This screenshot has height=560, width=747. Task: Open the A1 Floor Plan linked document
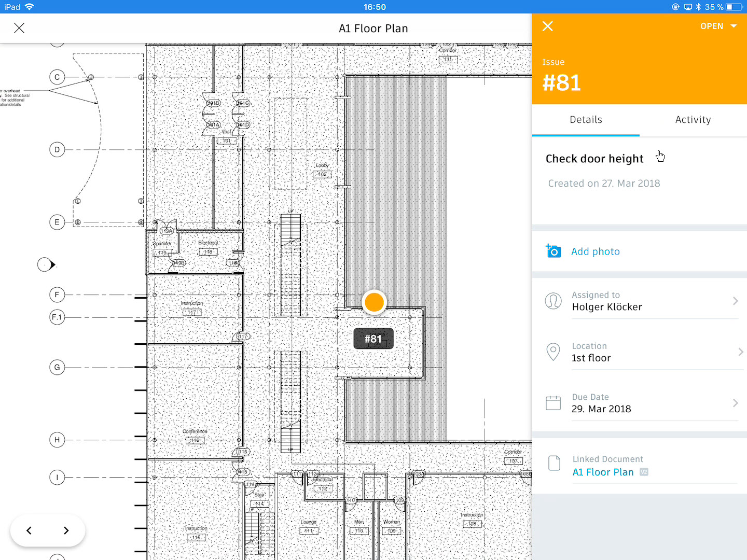(603, 472)
